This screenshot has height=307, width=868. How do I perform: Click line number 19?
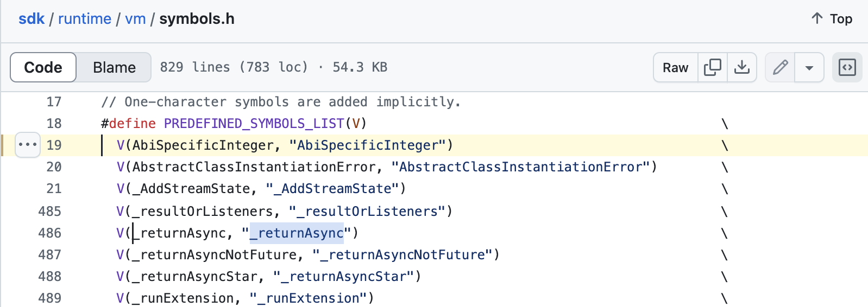(54, 145)
